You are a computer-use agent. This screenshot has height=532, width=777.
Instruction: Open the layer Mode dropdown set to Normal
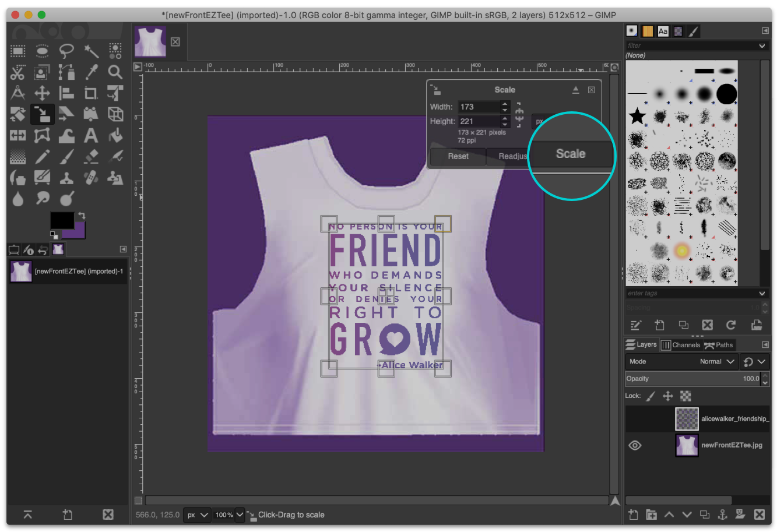click(682, 361)
